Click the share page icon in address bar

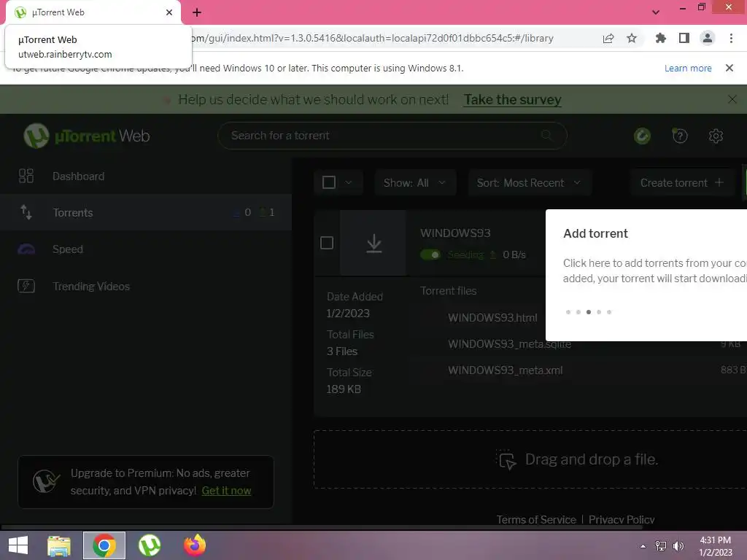[608, 38]
